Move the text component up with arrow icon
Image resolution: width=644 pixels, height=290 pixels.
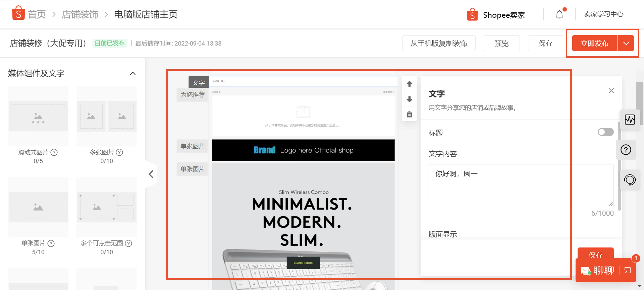point(409,84)
